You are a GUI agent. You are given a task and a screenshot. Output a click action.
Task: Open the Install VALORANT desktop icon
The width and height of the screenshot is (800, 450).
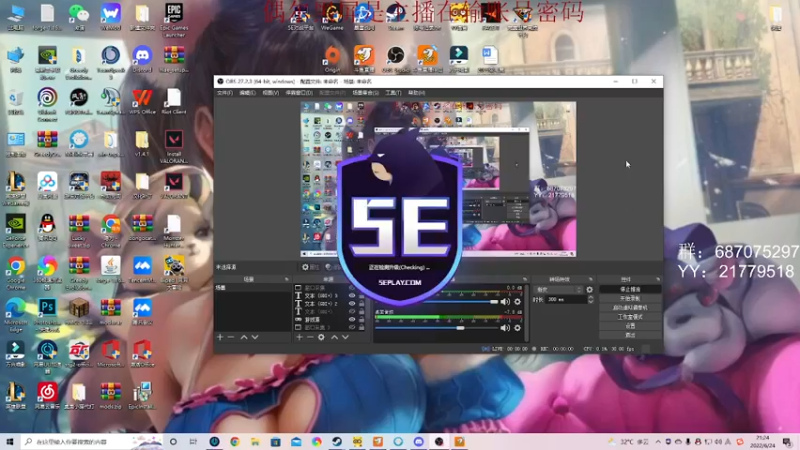coord(173,146)
